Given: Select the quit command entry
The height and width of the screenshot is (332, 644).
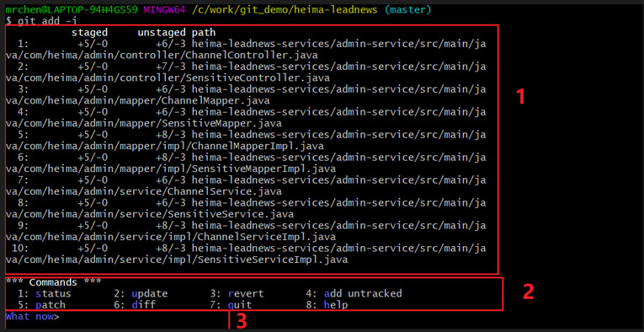Looking at the screenshot, I should click(231, 305).
